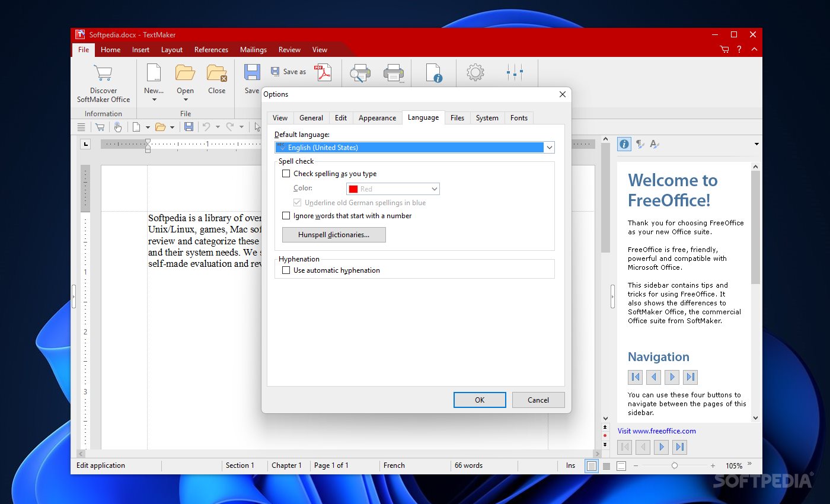Open the spell check Color dropdown
The image size is (830, 504).
click(435, 189)
